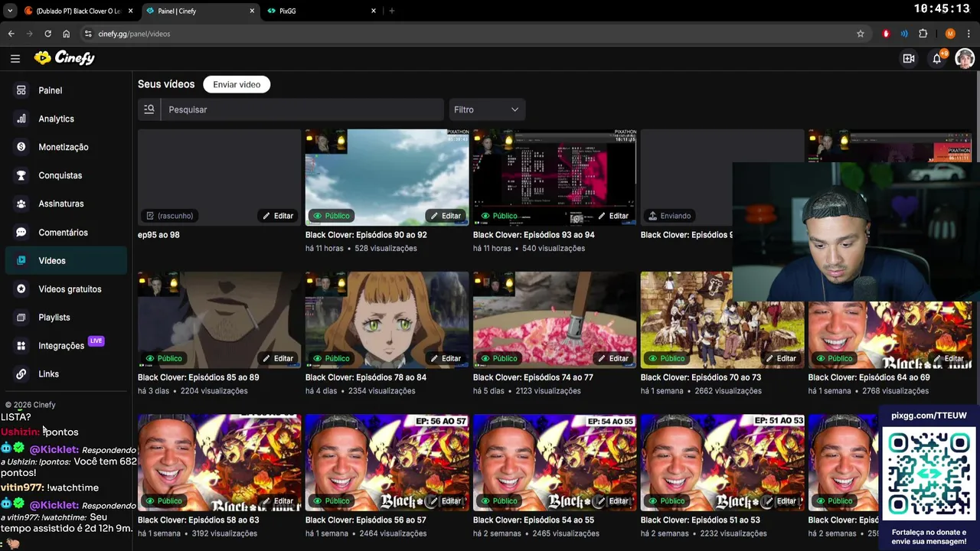Open Monetização in the sidebar
Image resolution: width=980 pixels, height=551 pixels.
click(x=66, y=147)
